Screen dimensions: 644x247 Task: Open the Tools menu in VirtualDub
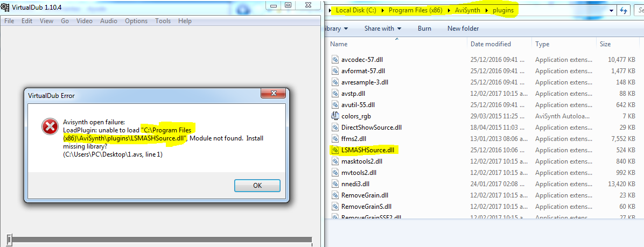(163, 21)
